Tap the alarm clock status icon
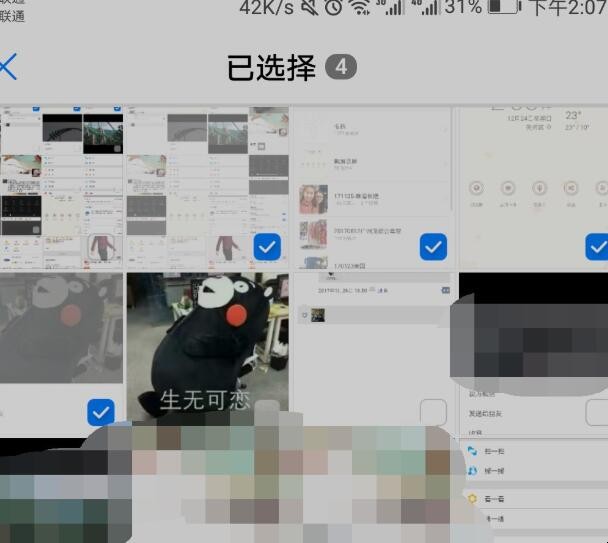Viewport: 608px width, 543px height. (333, 7)
